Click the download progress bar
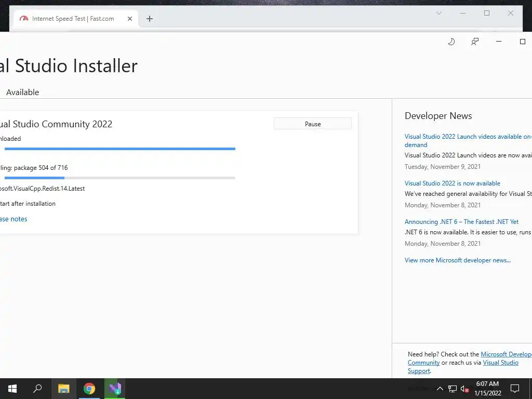Viewport: 532px width, 399px height. 120,149
